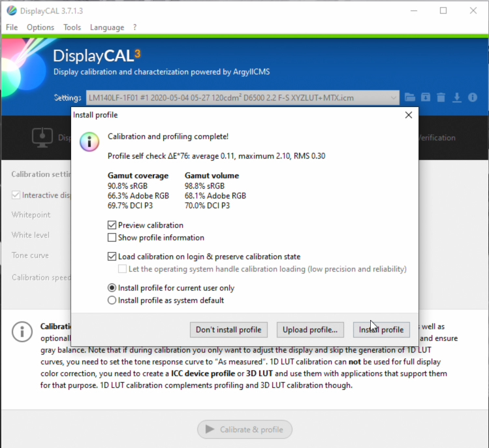Click the profile information icon beside Settings

(473, 98)
